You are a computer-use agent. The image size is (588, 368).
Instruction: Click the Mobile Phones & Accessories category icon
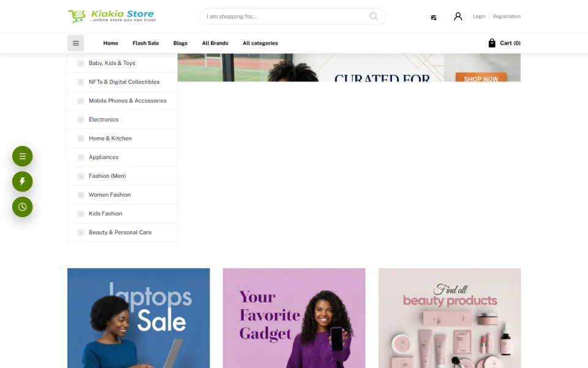point(81,101)
